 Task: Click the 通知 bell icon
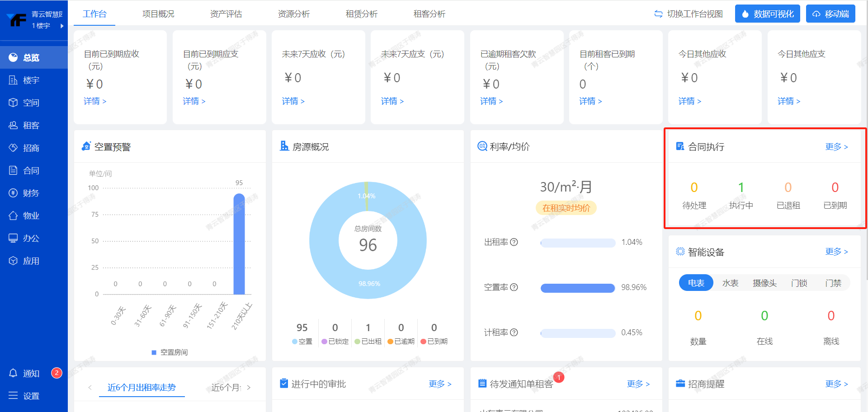point(13,373)
